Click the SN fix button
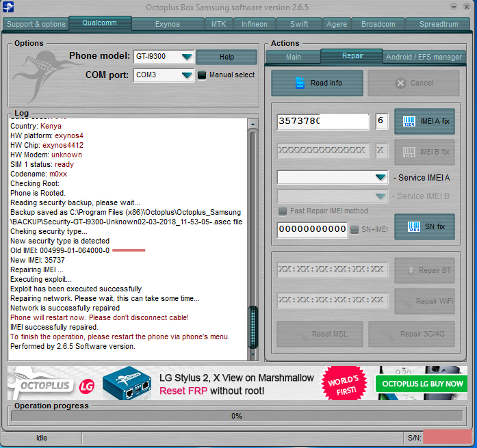Viewport: 477px width, 448px height. [x=425, y=226]
